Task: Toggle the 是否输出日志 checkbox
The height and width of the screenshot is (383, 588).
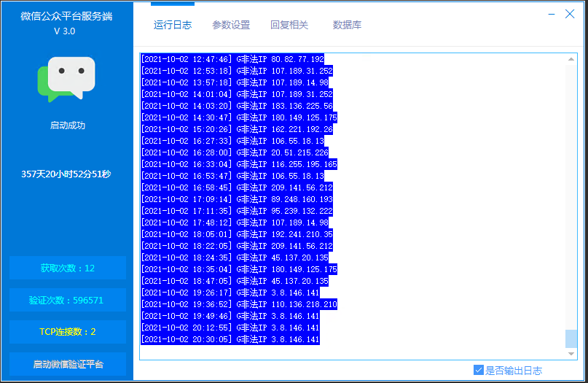Action: (479, 371)
